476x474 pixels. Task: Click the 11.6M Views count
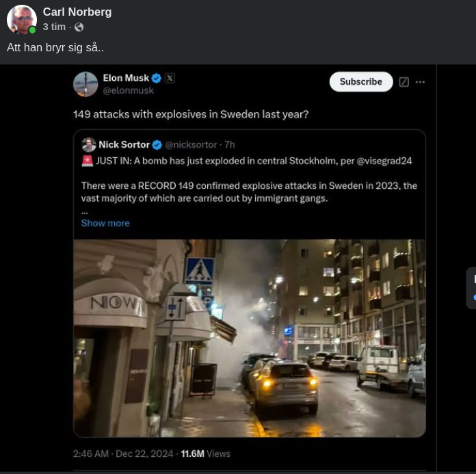[x=206, y=453]
